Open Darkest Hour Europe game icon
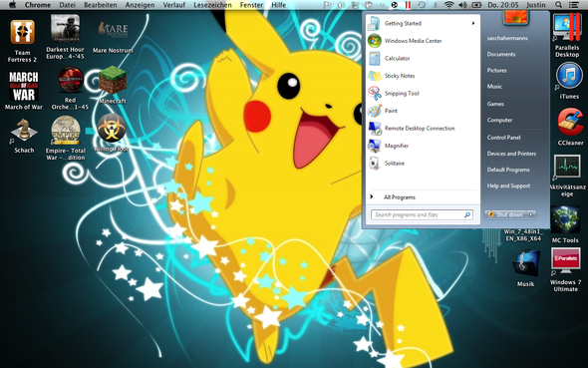This screenshot has height=368, width=588. point(65,29)
